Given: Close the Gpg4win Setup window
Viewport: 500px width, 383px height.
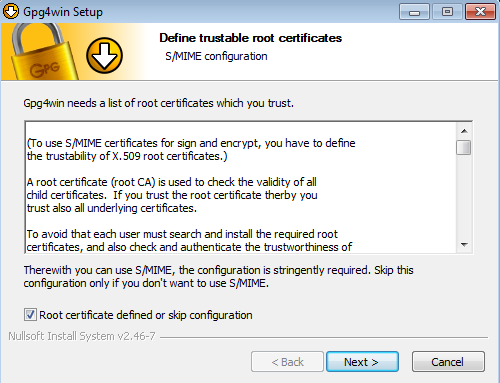Looking at the screenshot, I should pos(480,12).
